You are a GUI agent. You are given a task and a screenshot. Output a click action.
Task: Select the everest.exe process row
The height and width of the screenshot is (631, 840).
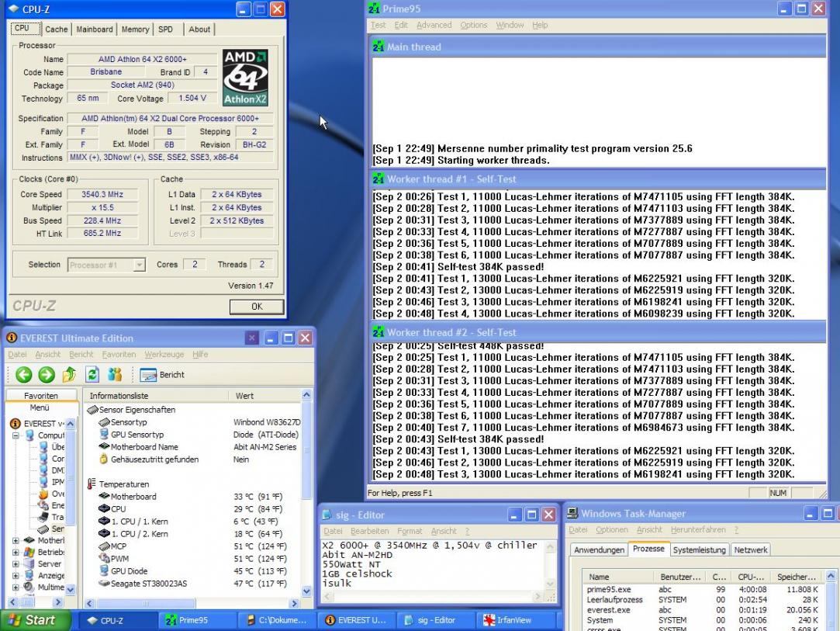tap(703, 609)
